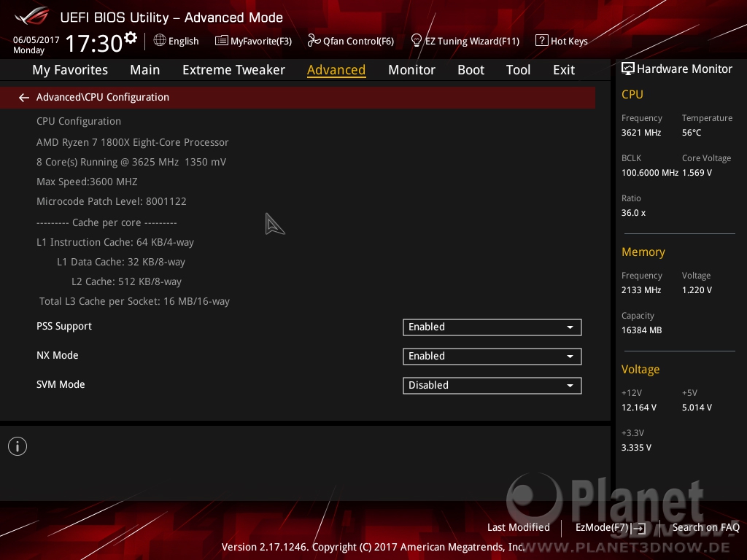Click Memory voltage value 1.220 V
Image resolution: width=747 pixels, height=560 pixels.
point(697,290)
